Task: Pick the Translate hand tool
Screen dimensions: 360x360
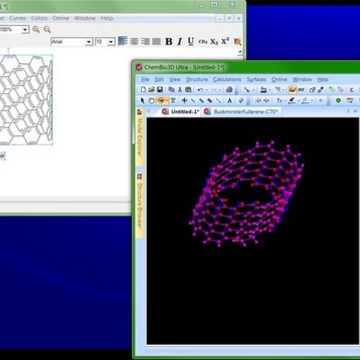Action: 151,100
